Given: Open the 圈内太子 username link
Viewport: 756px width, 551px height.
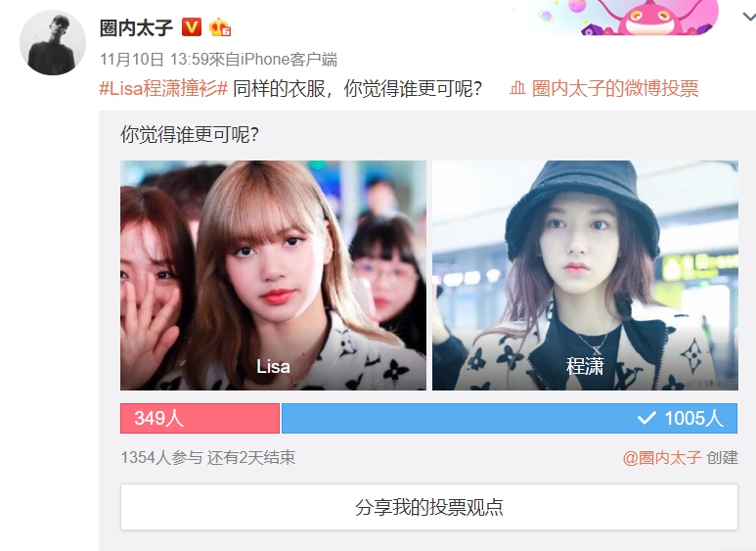Looking at the screenshot, I should point(136,27).
